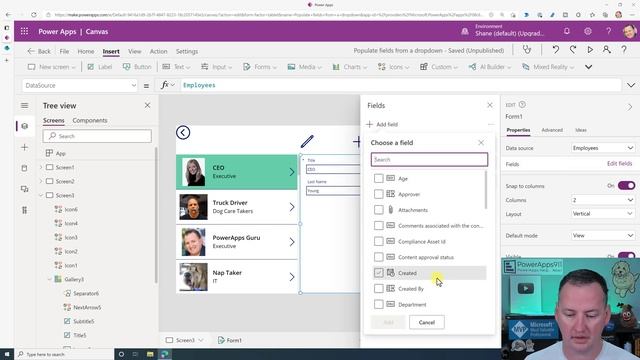Open the View menu tab
Viewport: 640px width, 360px height.
(x=135, y=51)
